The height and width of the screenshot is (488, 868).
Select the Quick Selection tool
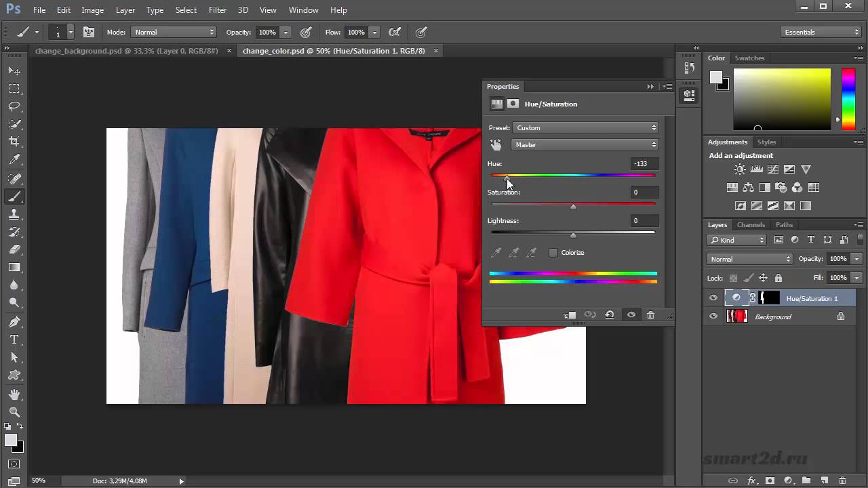tap(14, 124)
